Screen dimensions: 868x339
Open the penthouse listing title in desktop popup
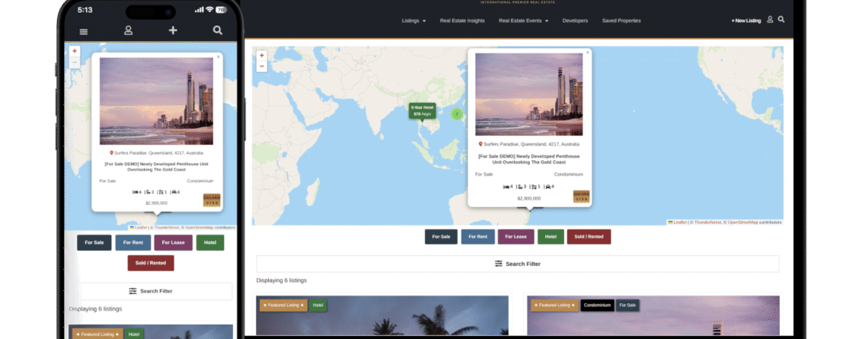[528, 159]
